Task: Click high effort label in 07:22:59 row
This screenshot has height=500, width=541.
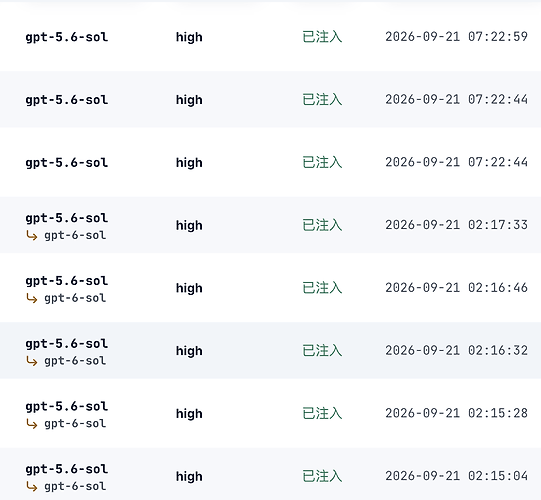Action: tap(189, 37)
